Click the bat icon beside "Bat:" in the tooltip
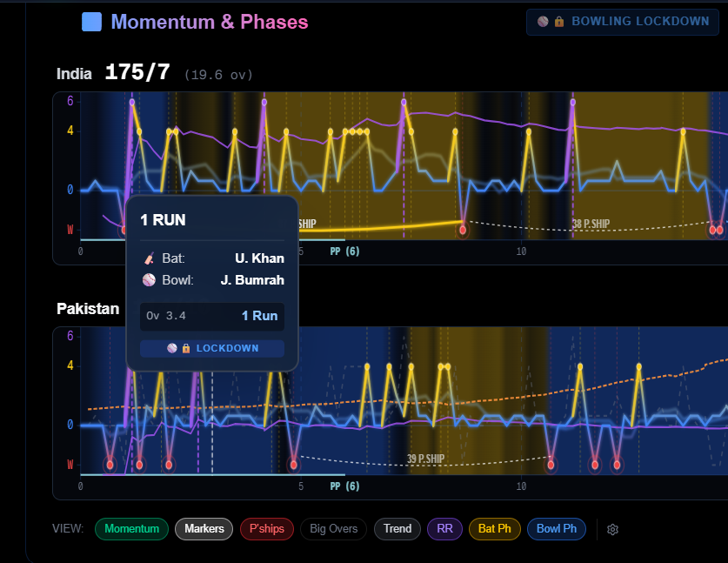 151,258
